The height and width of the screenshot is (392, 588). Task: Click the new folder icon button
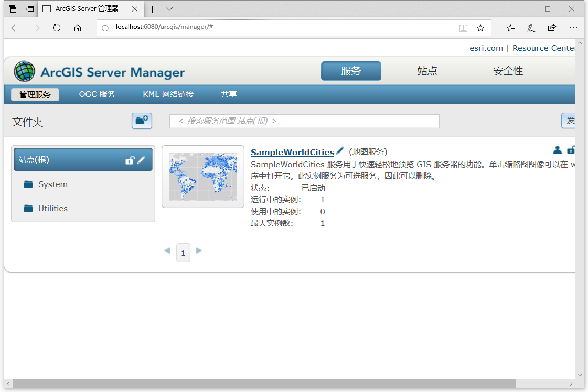point(142,121)
